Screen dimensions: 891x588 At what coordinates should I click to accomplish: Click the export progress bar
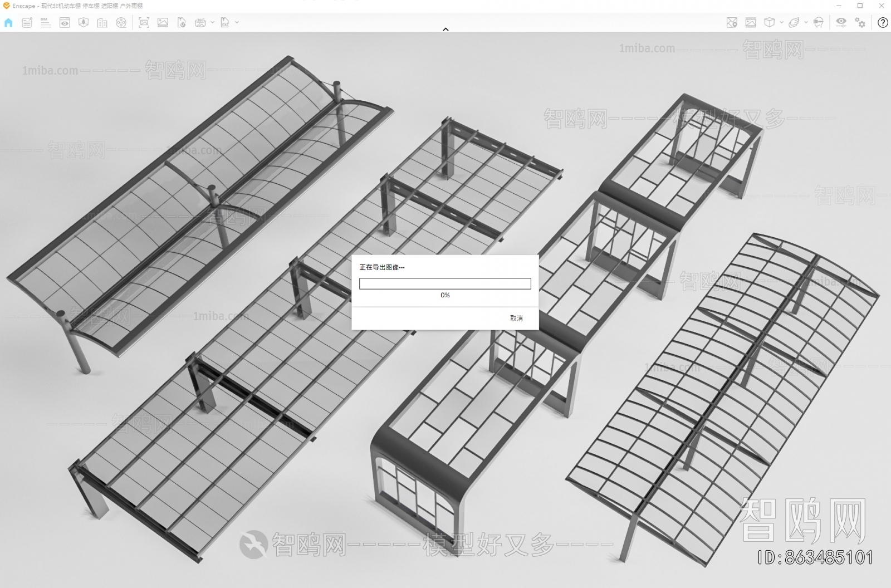445,284
